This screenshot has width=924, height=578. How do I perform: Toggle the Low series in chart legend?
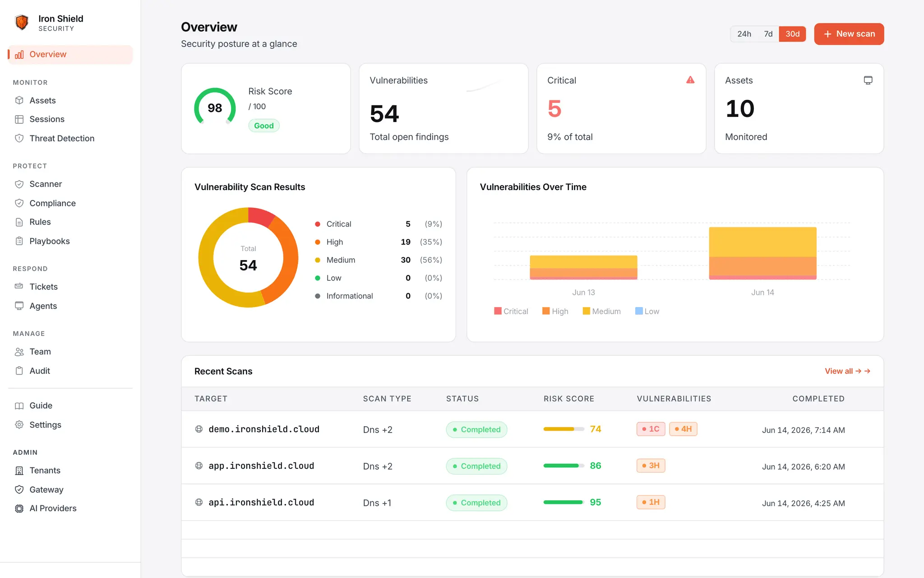pos(647,311)
